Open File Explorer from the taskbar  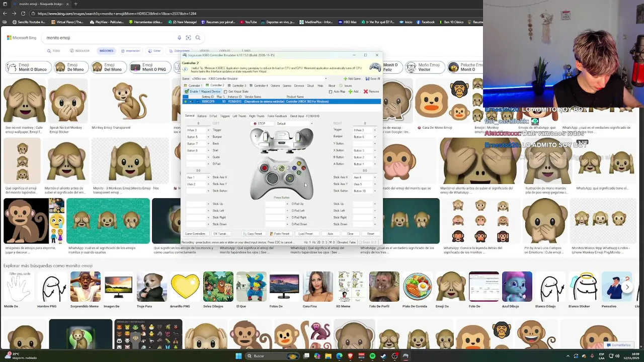(x=328, y=356)
